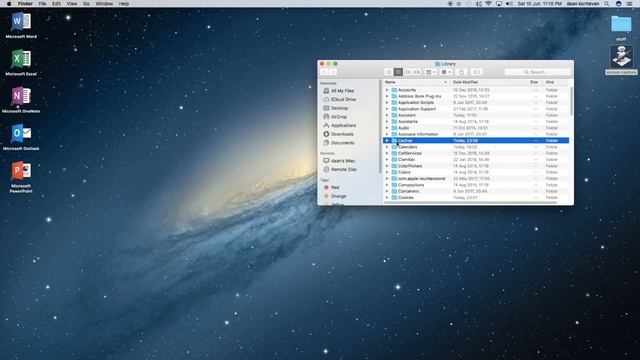The width and height of the screenshot is (640, 360).
Task: Go back in Finder window
Action: pos(324,72)
